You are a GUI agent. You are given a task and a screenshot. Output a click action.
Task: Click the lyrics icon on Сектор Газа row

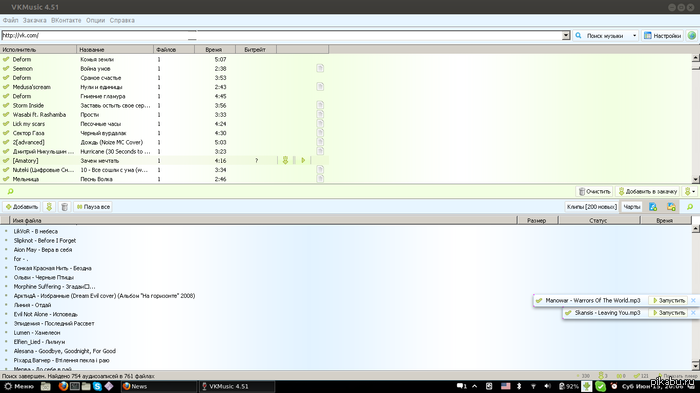point(320,133)
